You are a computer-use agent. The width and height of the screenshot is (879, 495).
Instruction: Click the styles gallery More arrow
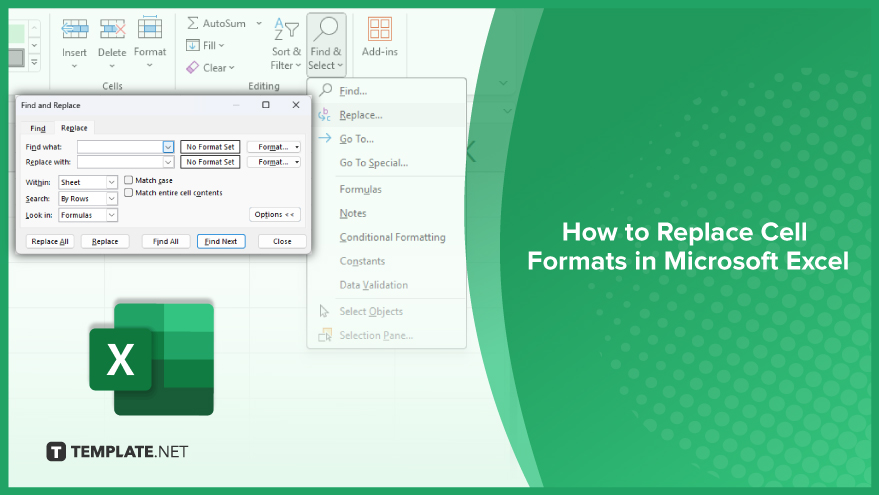coord(34,62)
